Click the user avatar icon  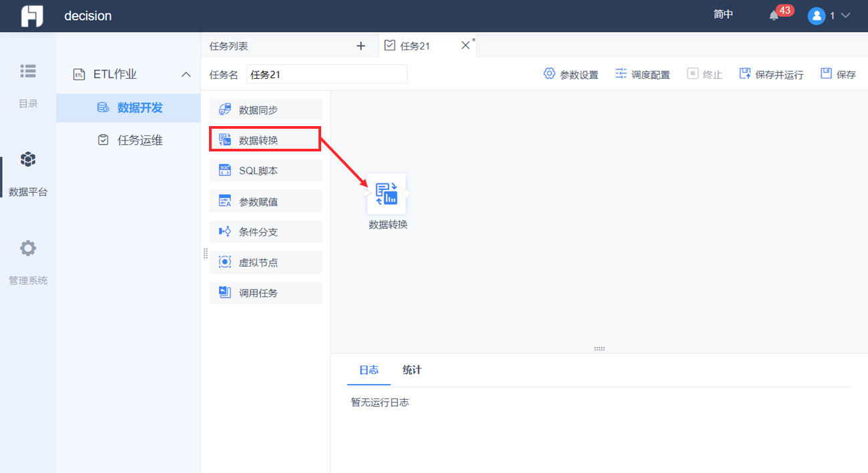tap(817, 16)
